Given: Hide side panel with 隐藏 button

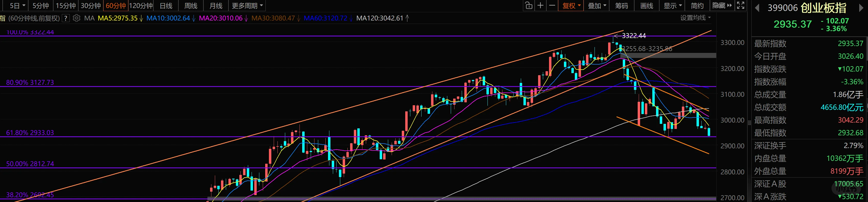Looking at the screenshot, I should pos(722,6).
